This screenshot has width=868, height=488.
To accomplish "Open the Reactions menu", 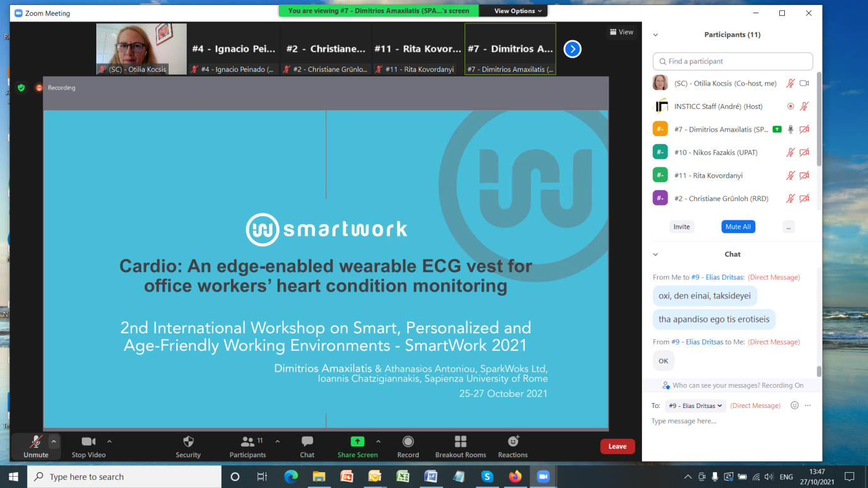I will 513,446.
